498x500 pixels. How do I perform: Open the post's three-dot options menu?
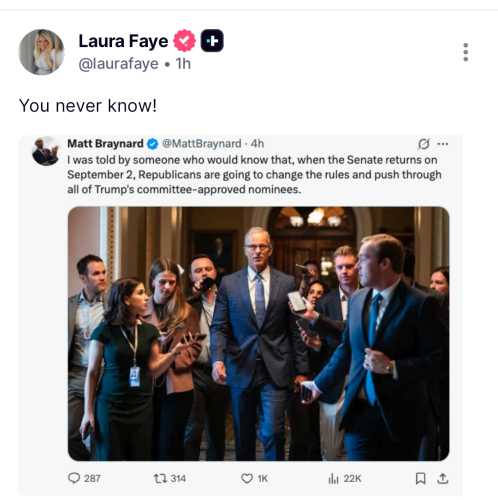[x=466, y=52]
